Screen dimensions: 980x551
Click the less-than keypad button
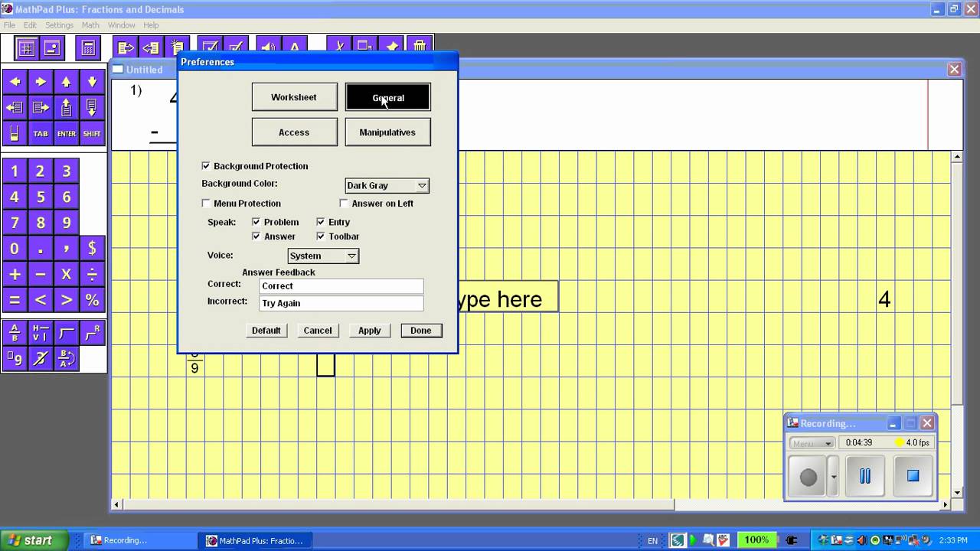click(41, 300)
